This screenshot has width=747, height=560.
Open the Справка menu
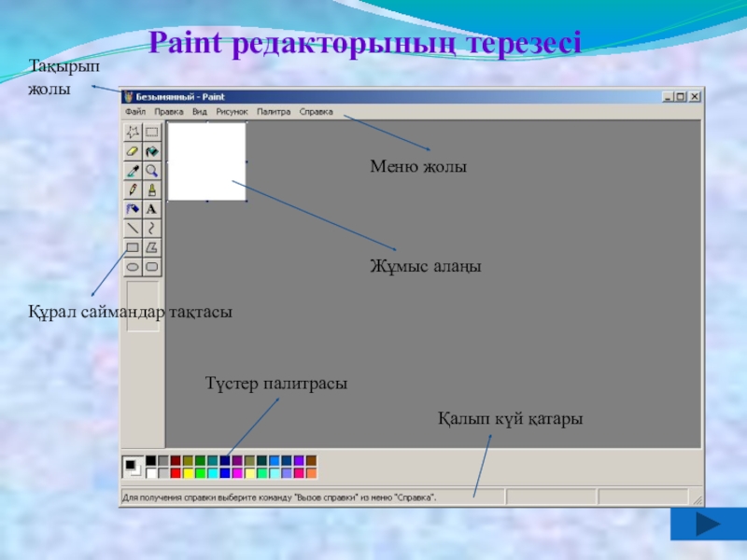(x=316, y=112)
